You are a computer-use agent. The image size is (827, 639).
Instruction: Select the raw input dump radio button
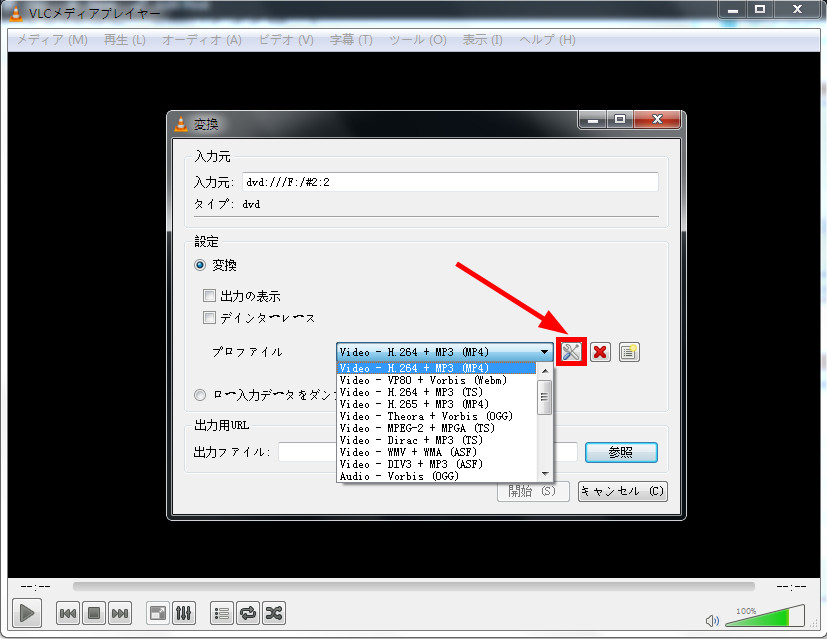(200, 395)
